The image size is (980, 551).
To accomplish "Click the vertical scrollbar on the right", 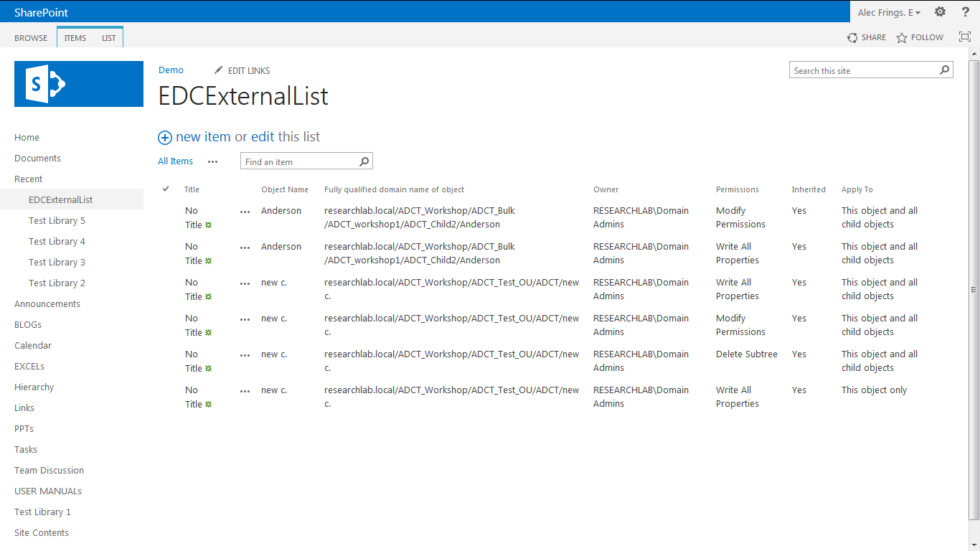I will (974, 289).
